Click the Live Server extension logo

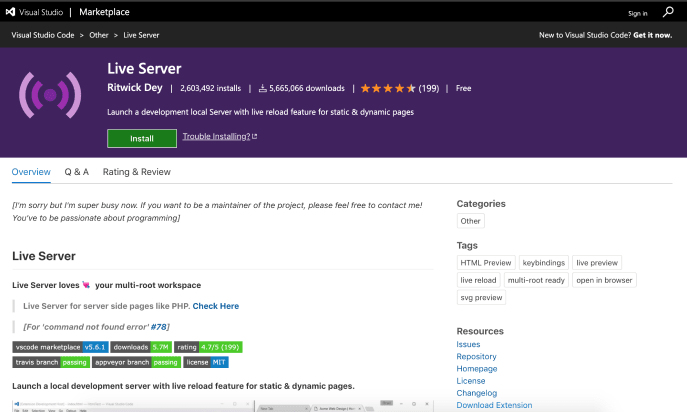pos(50,95)
